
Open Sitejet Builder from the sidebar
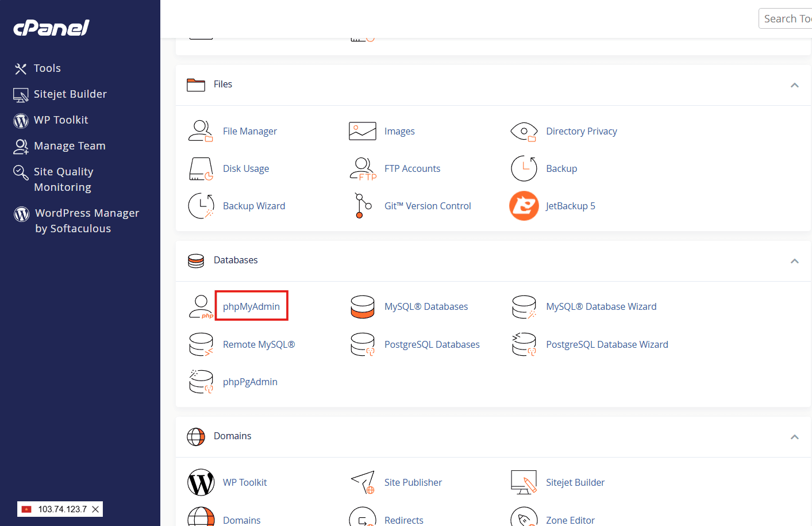70,94
